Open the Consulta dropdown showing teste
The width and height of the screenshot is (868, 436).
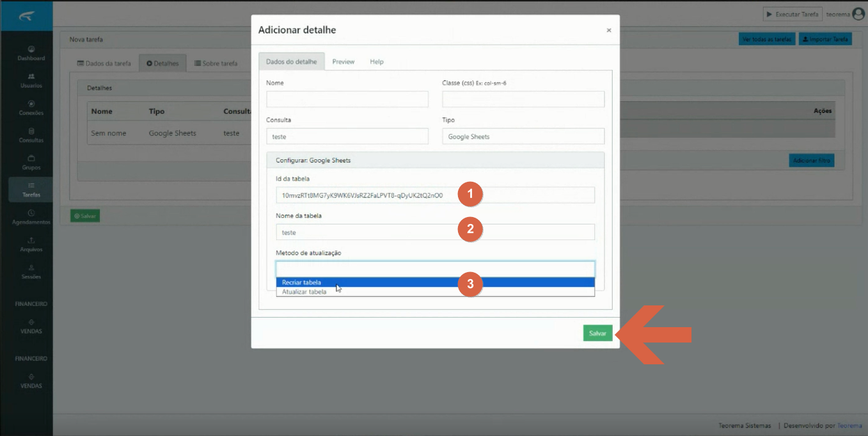(347, 136)
